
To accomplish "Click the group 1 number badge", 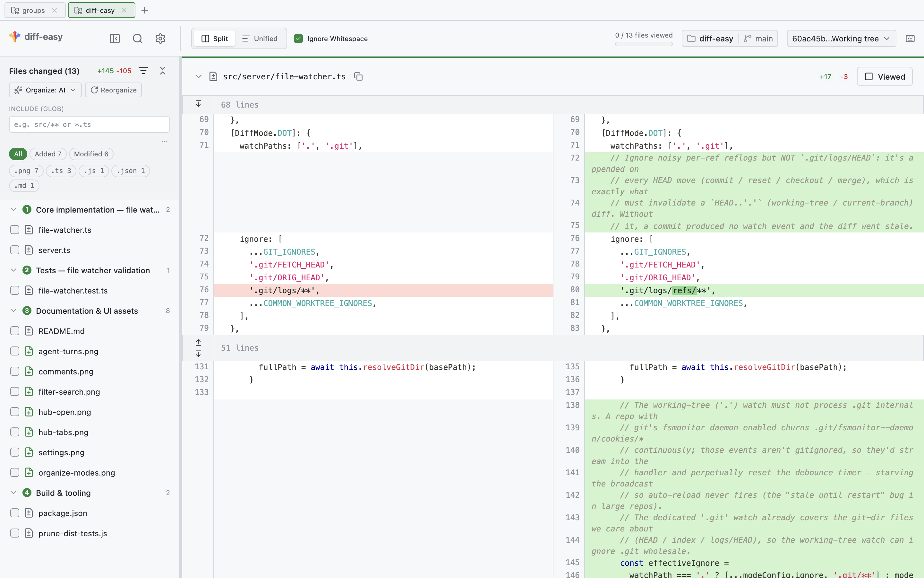I will (x=27, y=209).
